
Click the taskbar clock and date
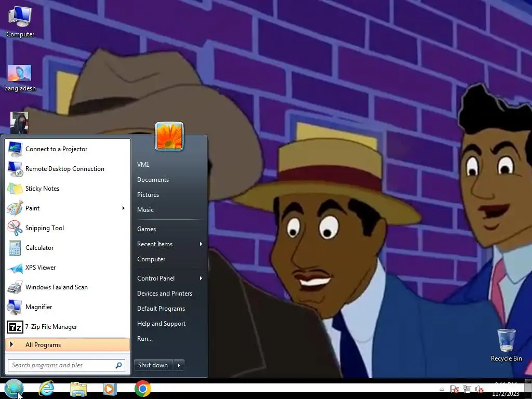point(506,390)
